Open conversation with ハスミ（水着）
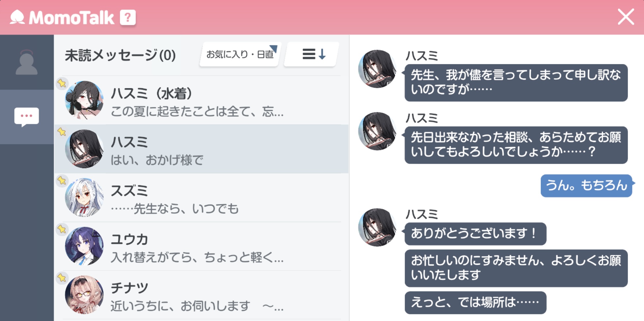 click(x=201, y=100)
